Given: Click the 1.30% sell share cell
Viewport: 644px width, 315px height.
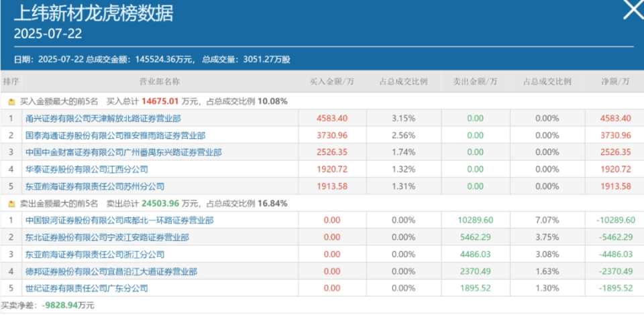Looking at the screenshot, I should point(547,288).
